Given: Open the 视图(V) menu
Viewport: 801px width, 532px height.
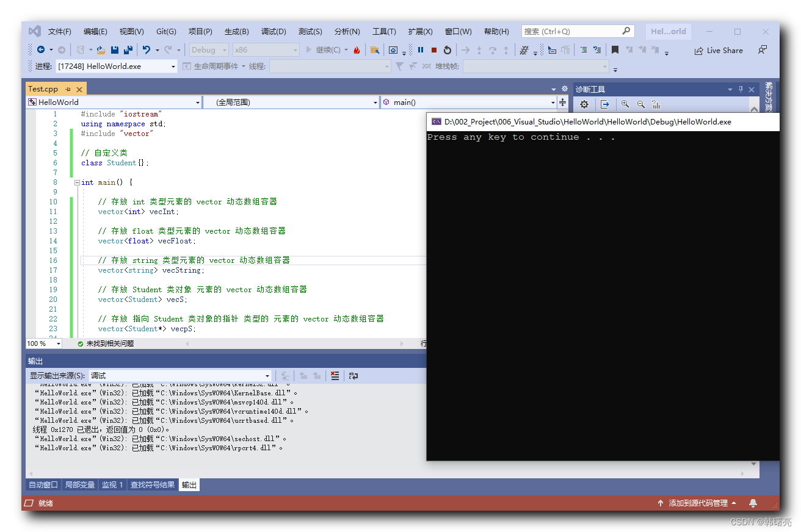Looking at the screenshot, I should pyautogui.click(x=131, y=32).
